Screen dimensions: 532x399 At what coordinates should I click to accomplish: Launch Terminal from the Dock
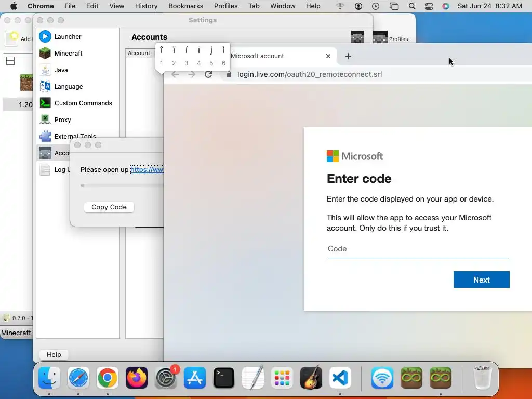pyautogui.click(x=224, y=378)
